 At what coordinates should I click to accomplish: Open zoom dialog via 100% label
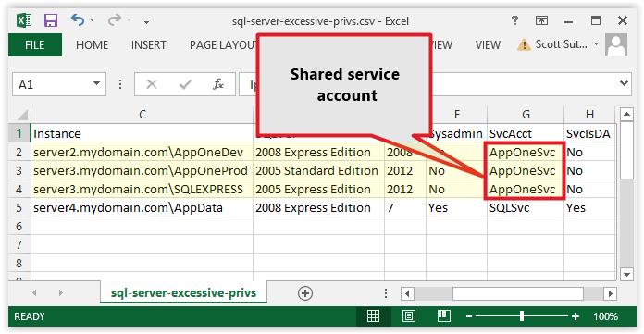tap(605, 316)
